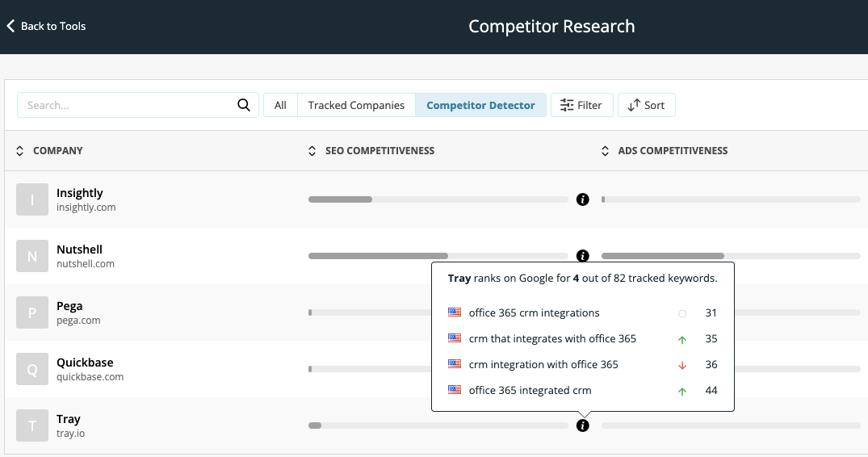Click the info icon in Tray row
868x457 pixels.
[583, 426]
